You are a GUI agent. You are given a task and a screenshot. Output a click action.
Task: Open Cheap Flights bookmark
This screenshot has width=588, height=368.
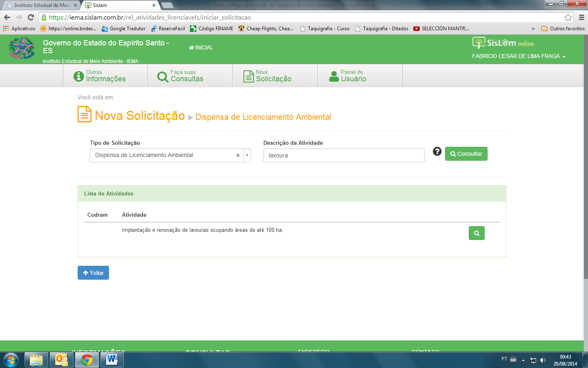click(266, 29)
